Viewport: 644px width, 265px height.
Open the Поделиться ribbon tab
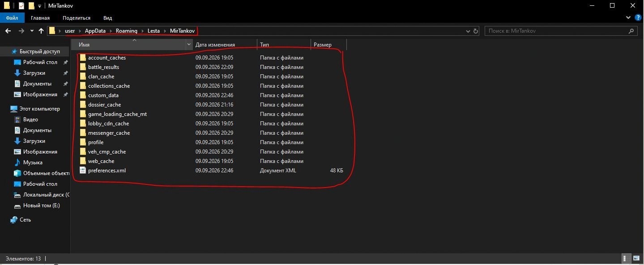77,18
